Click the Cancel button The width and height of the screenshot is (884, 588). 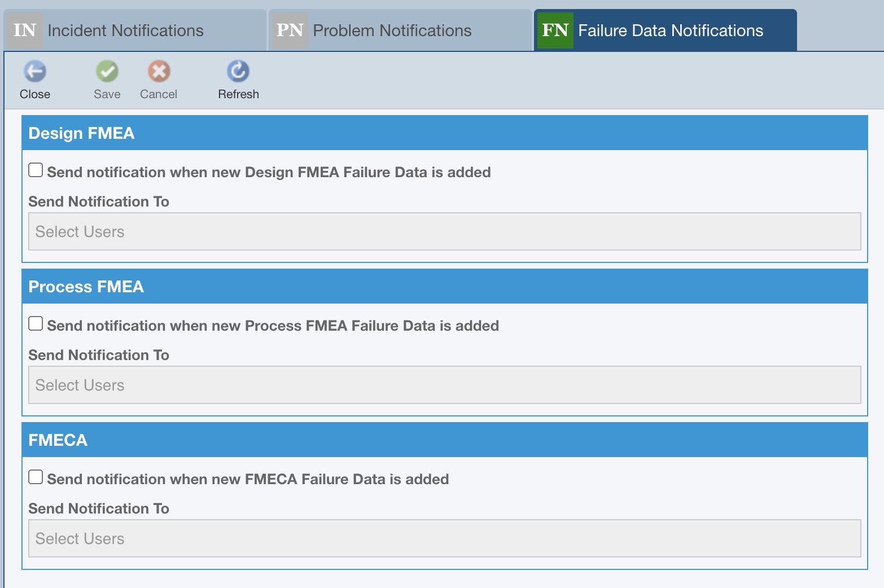(x=159, y=80)
